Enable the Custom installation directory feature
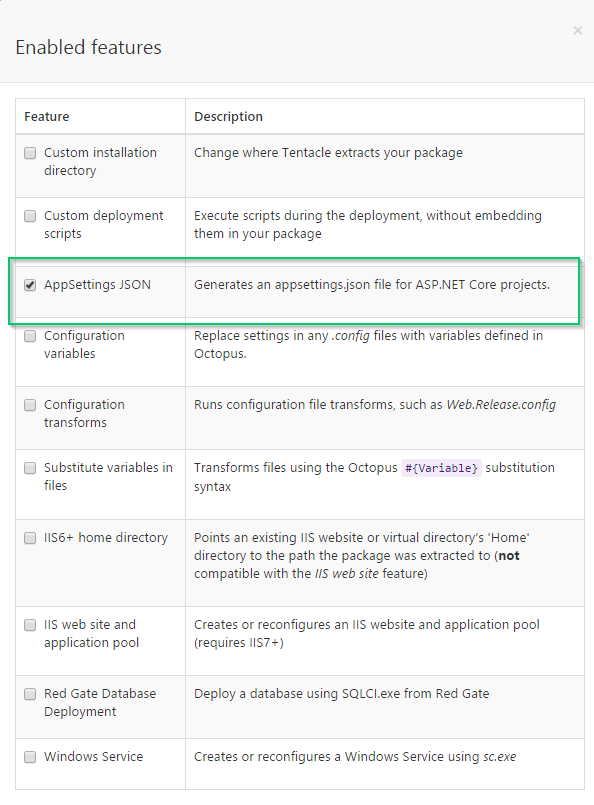Viewport: 594px width, 805px height. [30, 153]
